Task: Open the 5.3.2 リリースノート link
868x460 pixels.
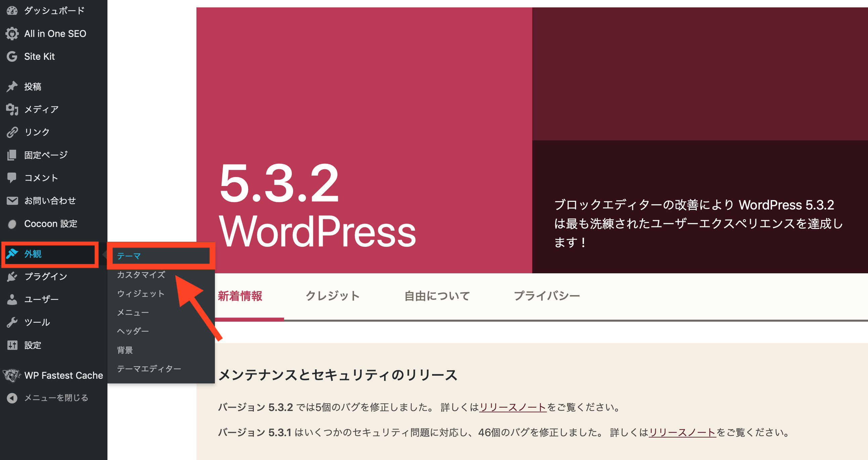Action: click(x=513, y=407)
